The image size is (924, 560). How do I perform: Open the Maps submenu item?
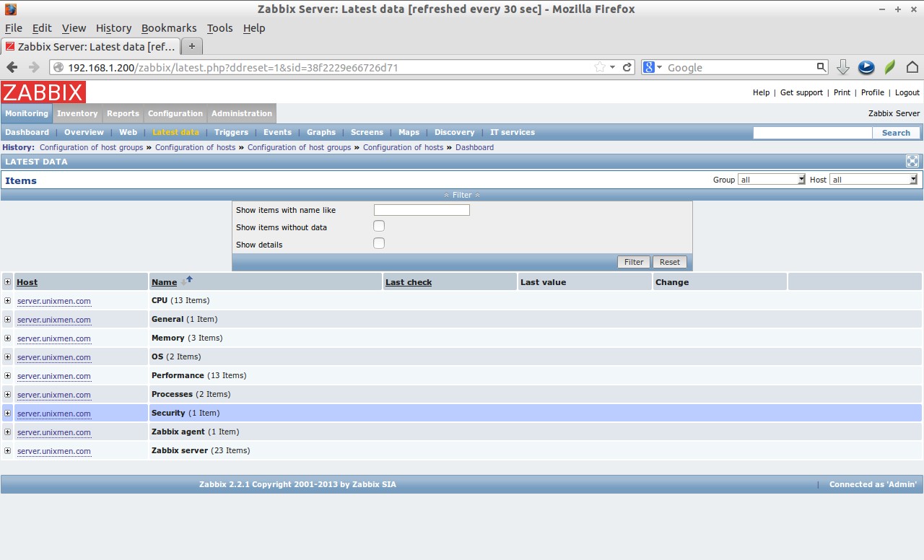[x=409, y=132]
